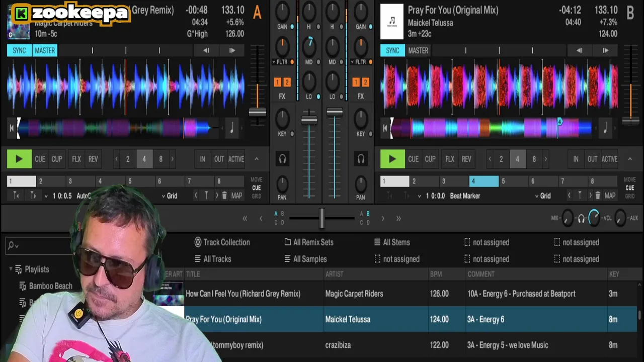Nudge deck A tempo bend backward arrow
644x362 pixels.
[206, 50]
